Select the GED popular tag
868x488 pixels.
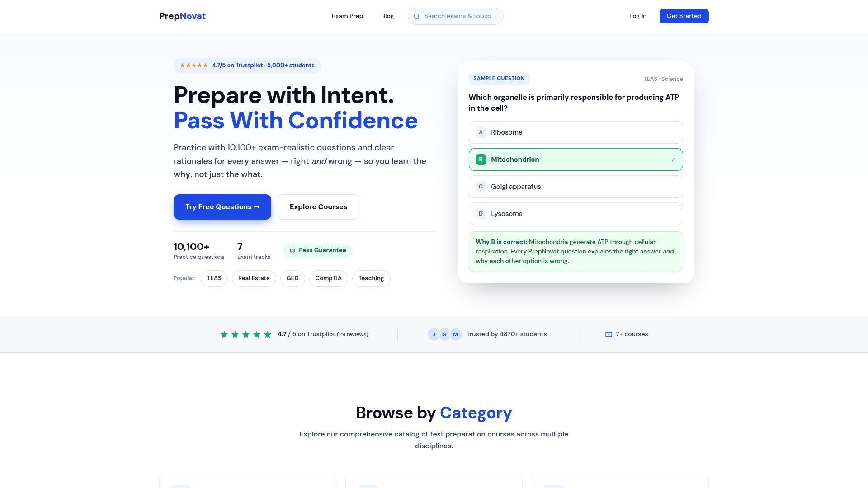pyautogui.click(x=292, y=278)
